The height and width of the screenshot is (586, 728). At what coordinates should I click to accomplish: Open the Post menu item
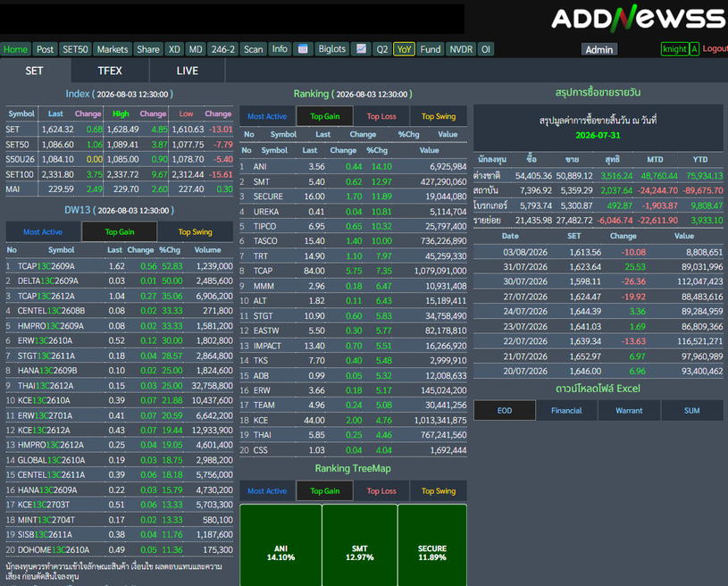tap(45, 49)
